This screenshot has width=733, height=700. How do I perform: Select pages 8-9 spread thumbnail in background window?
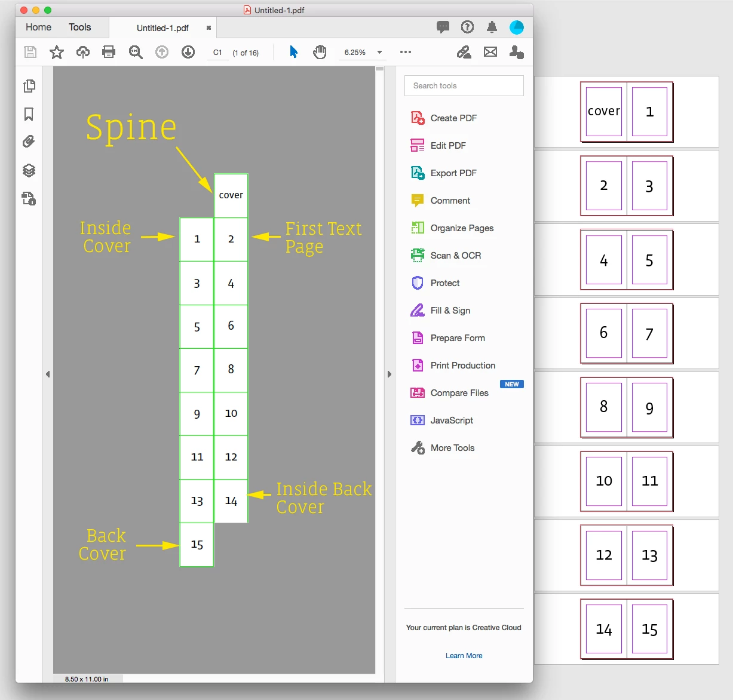coord(627,407)
